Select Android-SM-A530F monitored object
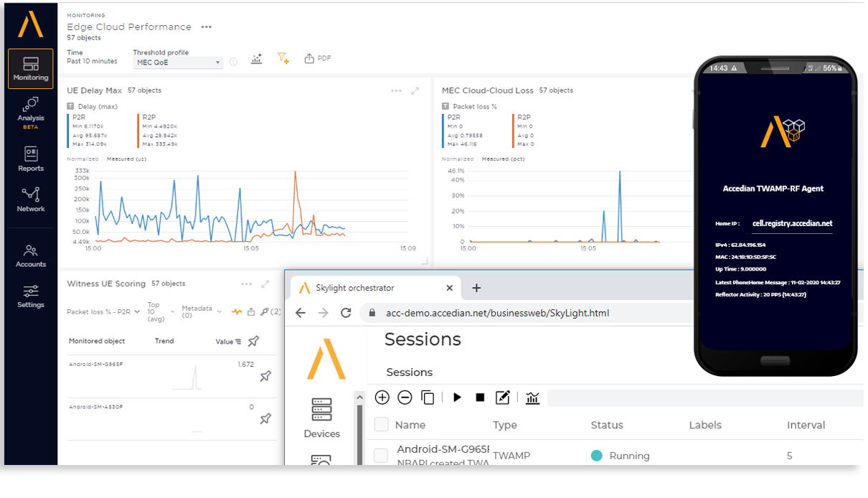Viewport: 868px width, 498px height. point(96,407)
